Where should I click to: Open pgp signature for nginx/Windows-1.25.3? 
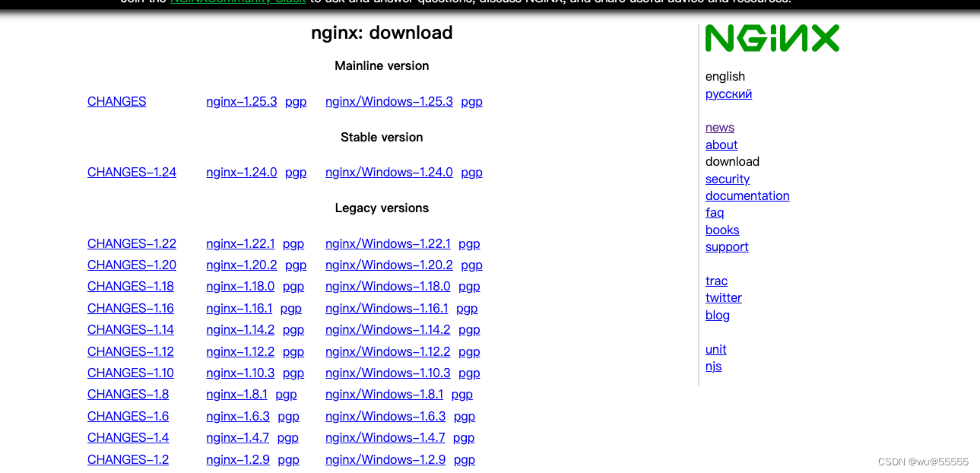[471, 101]
